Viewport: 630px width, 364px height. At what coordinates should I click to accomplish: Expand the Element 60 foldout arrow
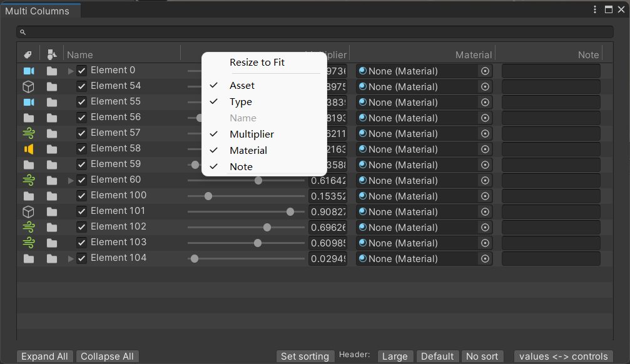click(x=71, y=180)
